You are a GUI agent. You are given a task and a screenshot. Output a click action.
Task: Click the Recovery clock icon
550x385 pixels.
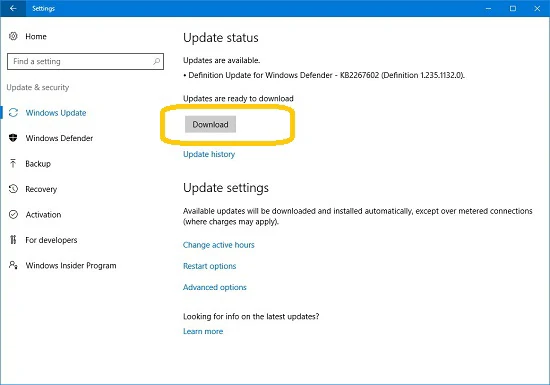13,189
